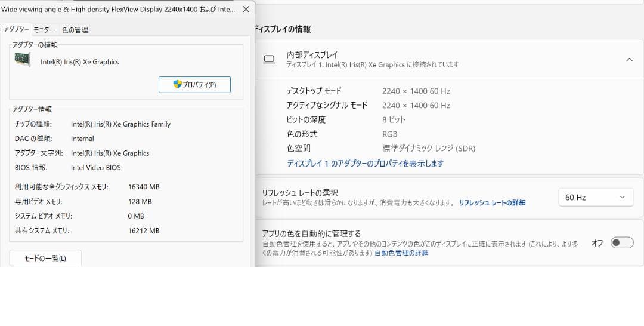Click the 128 MB dedicated video memory value
The image size is (644, 326).
point(140,202)
